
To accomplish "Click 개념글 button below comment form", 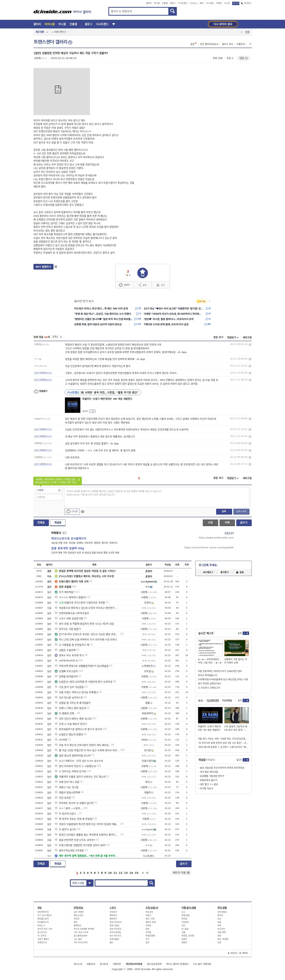I will tap(57, 522).
